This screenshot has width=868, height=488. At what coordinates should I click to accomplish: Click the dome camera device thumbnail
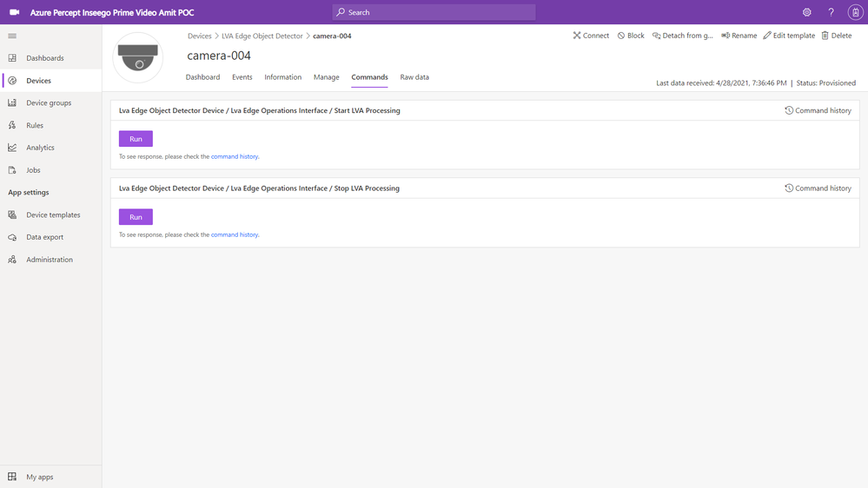(138, 57)
